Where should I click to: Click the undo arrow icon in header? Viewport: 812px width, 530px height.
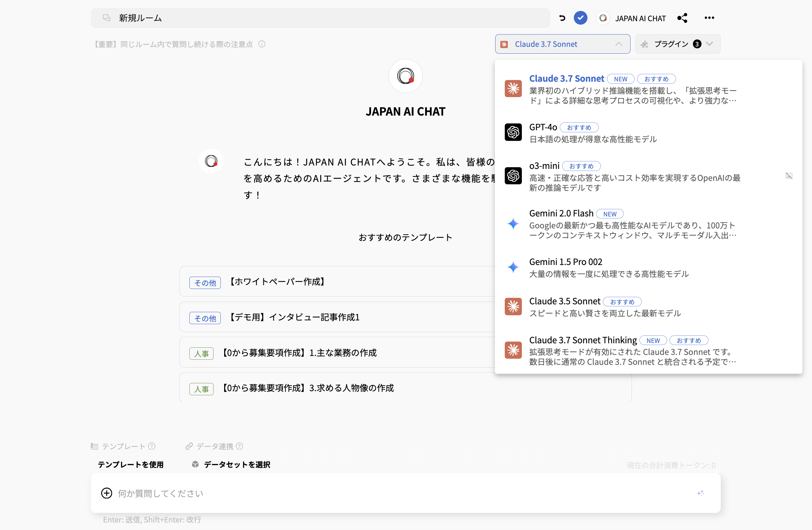point(562,18)
